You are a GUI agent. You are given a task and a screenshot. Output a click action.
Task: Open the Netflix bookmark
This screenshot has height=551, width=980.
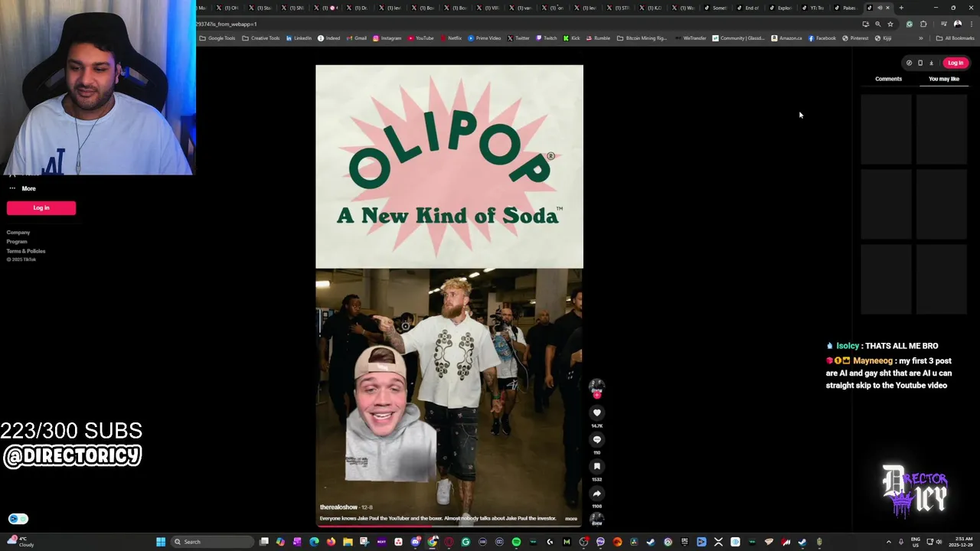point(450,38)
